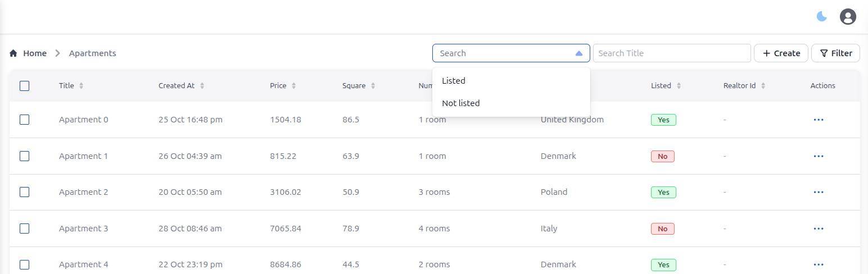
Task: Select the Apartment 1 row checkbox
Action: (x=25, y=156)
